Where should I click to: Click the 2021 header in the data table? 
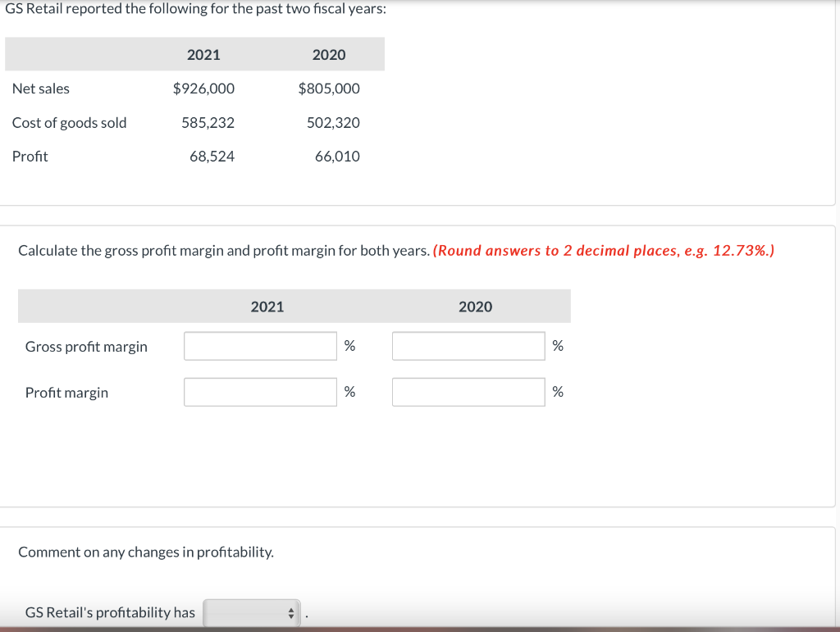pyautogui.click(x=203, y=55)
